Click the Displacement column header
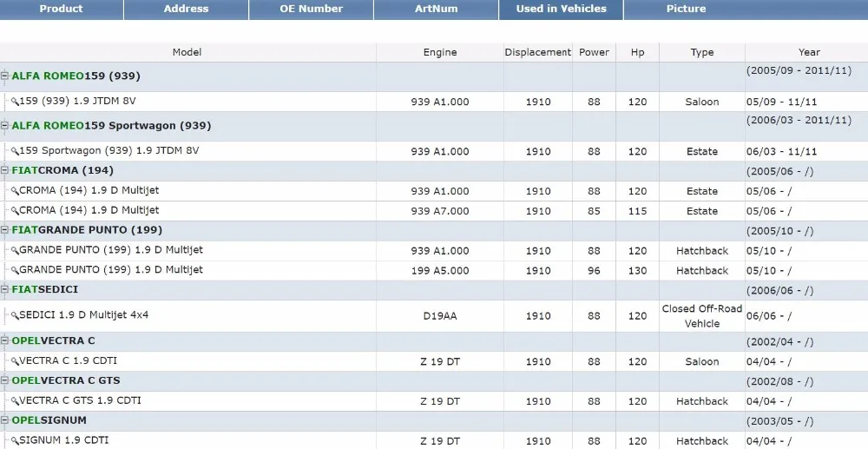 pos(537,53)
